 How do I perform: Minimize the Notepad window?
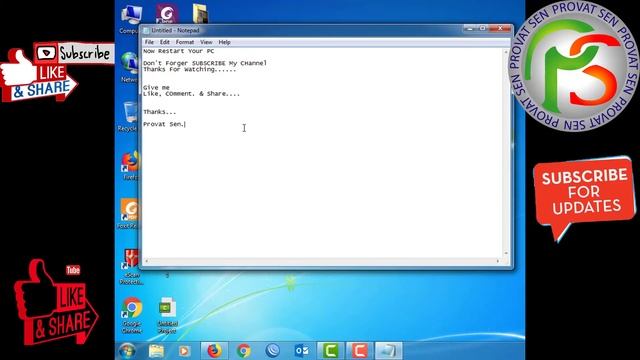click(470, 29)
